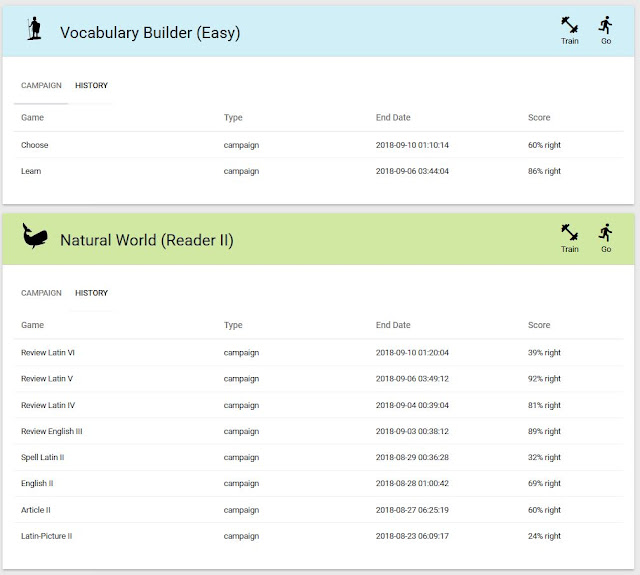The width and height of the screenshot is (640, 575).
Task: Select the Latin-Picture II row
Action: click(x=319, y=536)
